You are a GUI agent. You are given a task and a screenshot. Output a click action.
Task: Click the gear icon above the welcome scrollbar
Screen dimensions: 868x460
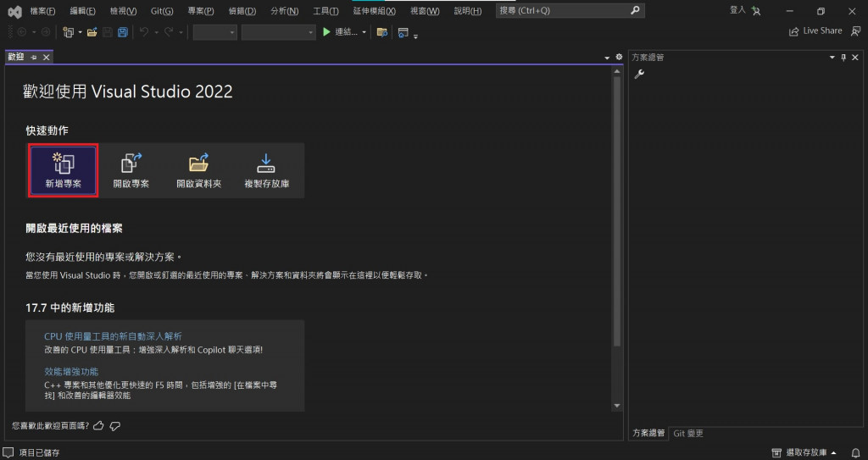pos(619,57)
